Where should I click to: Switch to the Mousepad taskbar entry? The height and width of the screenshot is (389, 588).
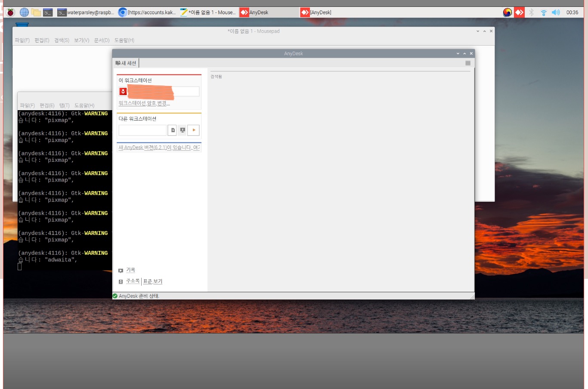click(208, 12)
